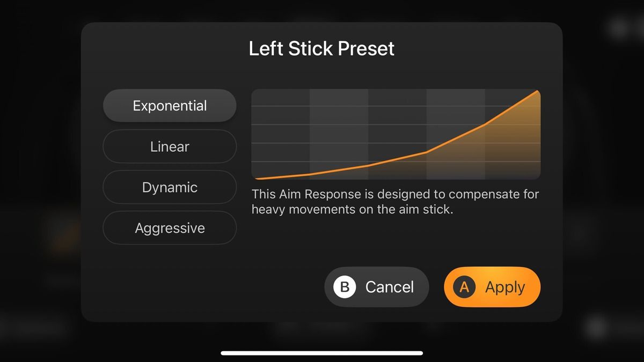
Task: Tap the Aim Response description text
Action: (396, 202)
